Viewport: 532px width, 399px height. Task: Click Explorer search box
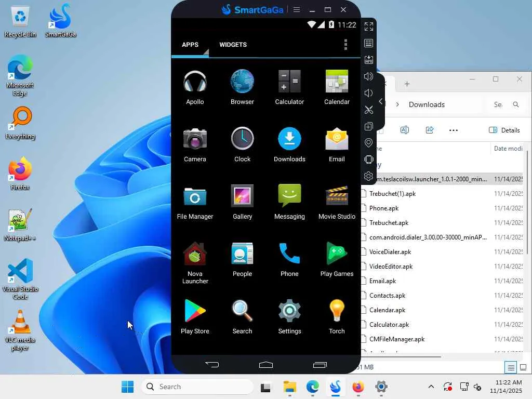[506, 104]
